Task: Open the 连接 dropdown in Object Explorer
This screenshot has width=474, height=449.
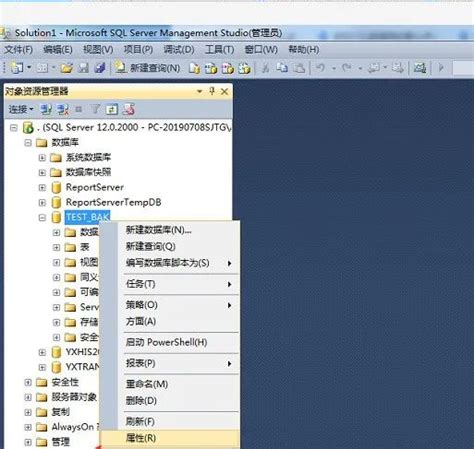Action: coord(21,109)
